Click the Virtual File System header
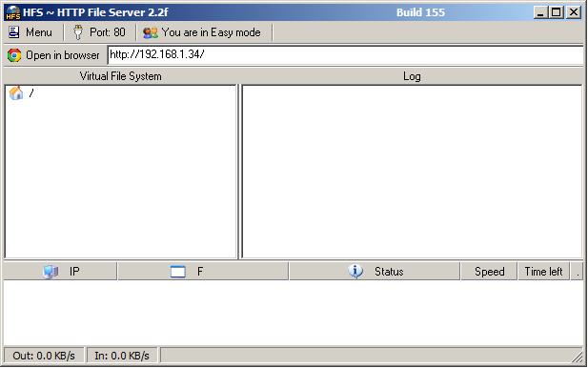The height and width of the screenshot is (368, 588). pos(120,76)
